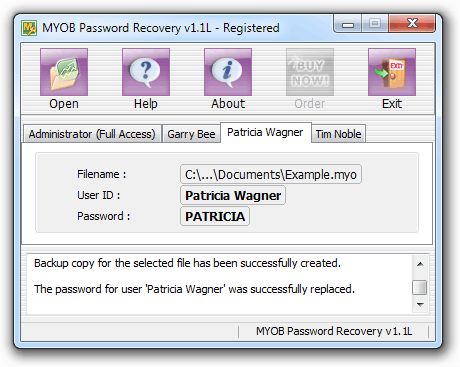Select the Garry Bee tab

(191, 134)
